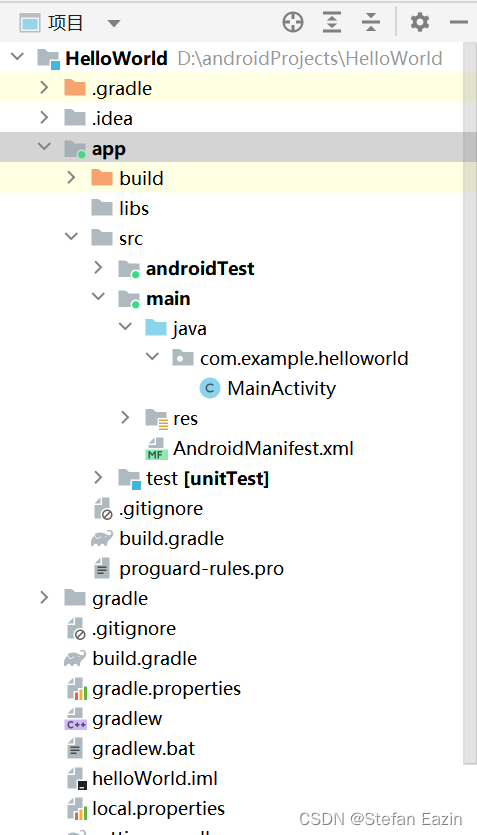Expand the res folder chevron
The height and width of the screenshot is (835, 477).
pyautogui.click(x=125, y=418)
